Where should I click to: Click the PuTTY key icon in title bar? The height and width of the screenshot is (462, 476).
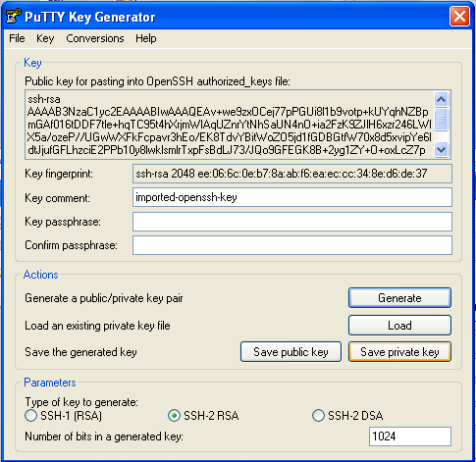tap(14, 16)
